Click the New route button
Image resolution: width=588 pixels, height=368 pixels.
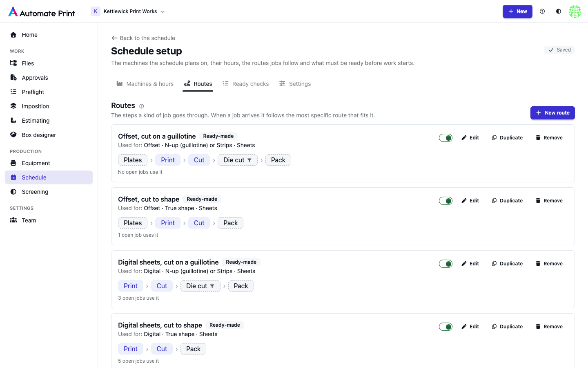tap(552, 113)
